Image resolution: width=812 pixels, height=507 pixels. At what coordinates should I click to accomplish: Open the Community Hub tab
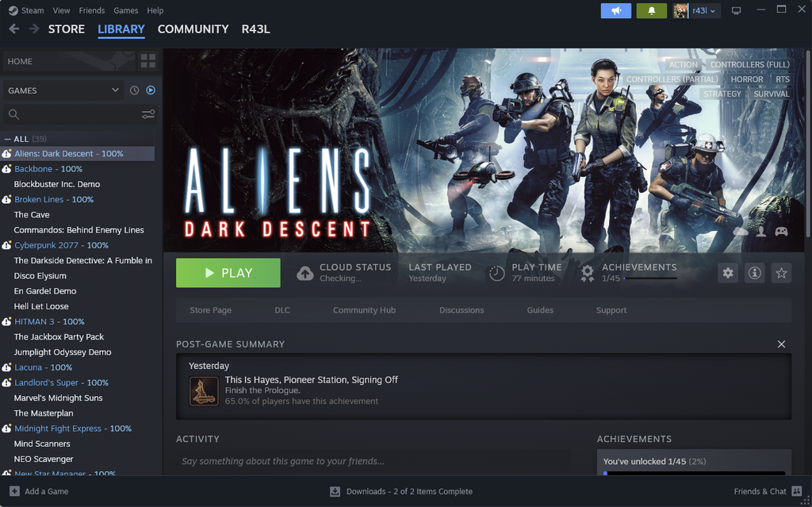[364, 309]
